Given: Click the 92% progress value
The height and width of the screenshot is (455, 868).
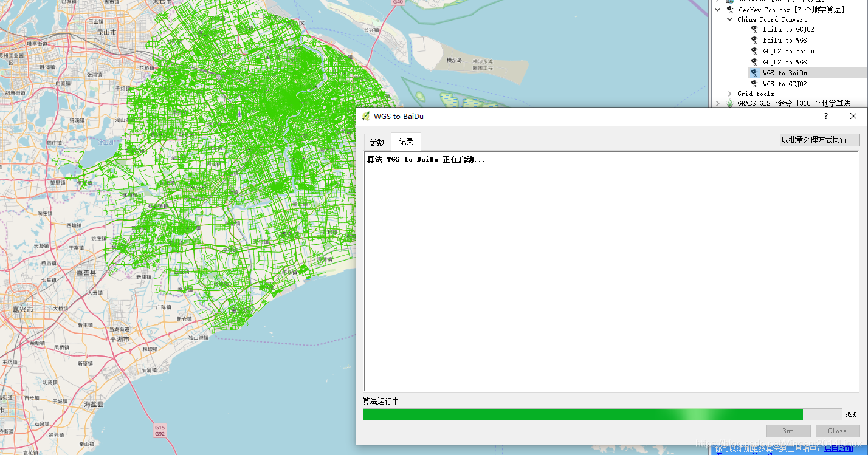Looking at the screenshot, I should (850, 414).
